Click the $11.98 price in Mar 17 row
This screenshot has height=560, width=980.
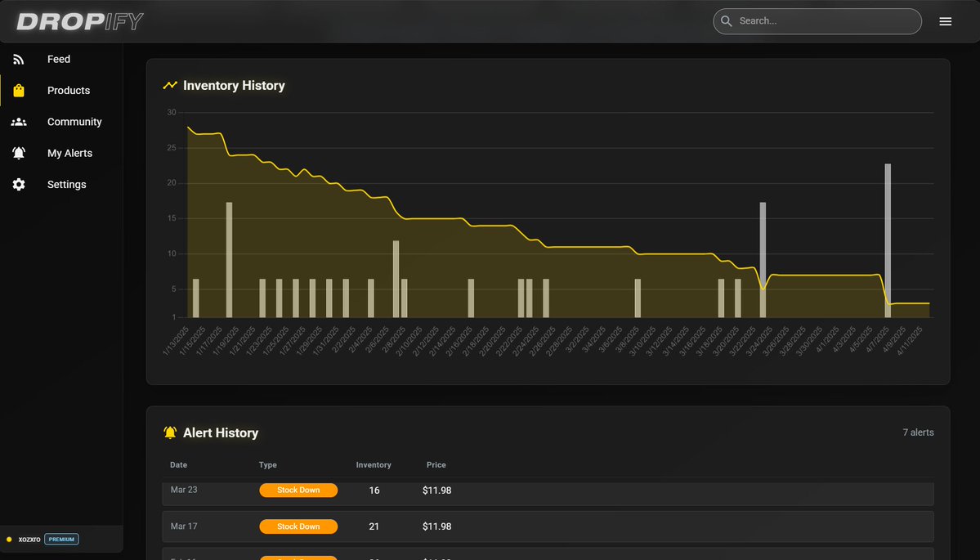coord(437,526)
